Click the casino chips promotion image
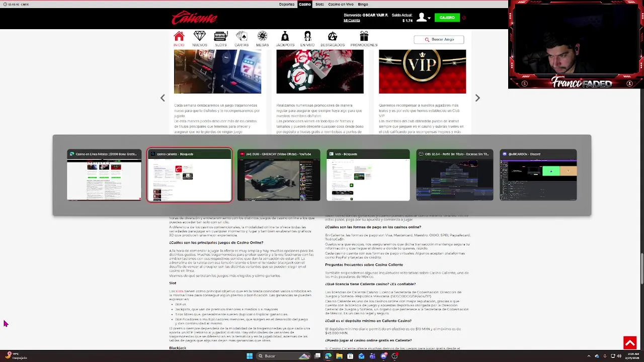644x362 pixels. point(320,71)
